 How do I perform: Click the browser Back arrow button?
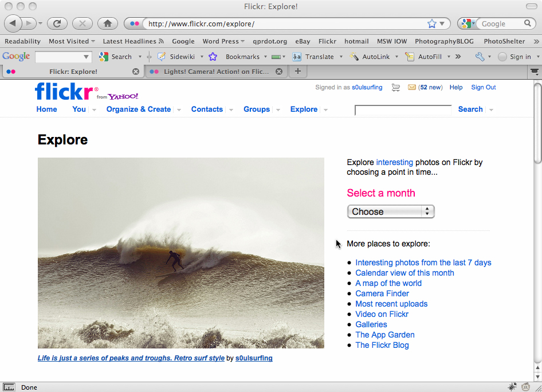coord(13,23)
